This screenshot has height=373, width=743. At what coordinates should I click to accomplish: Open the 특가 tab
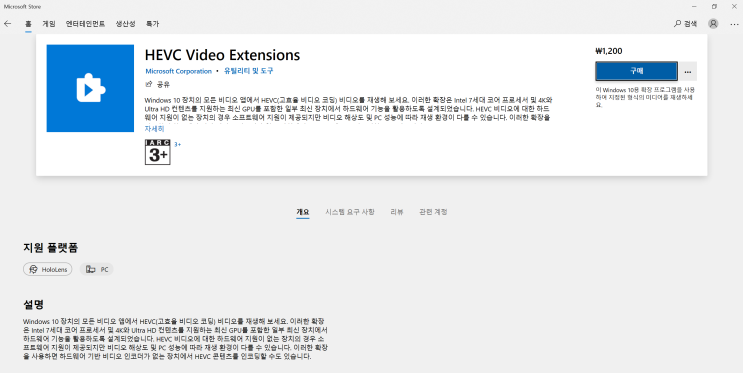(x=153, y=24)
